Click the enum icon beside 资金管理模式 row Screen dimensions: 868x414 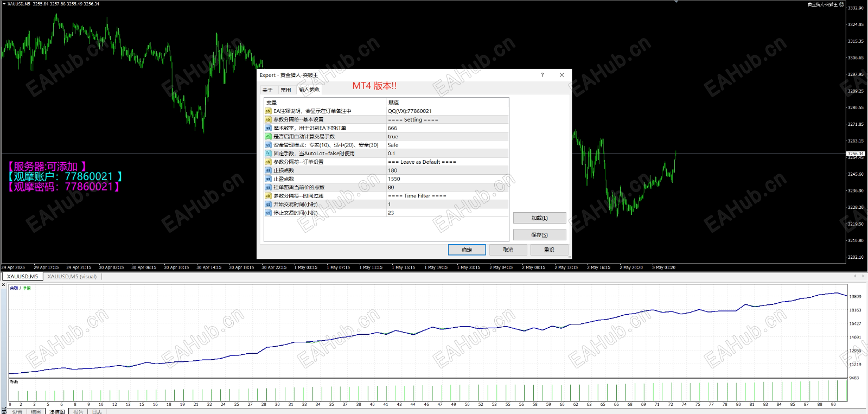point(268,145)
